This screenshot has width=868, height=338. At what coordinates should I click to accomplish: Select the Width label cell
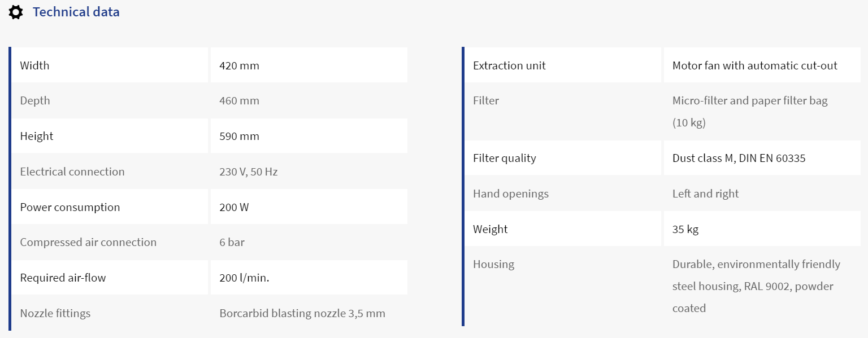point(110,65)
